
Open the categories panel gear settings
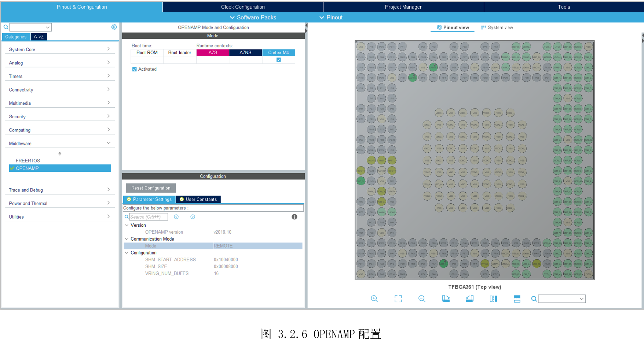[114, 27]
